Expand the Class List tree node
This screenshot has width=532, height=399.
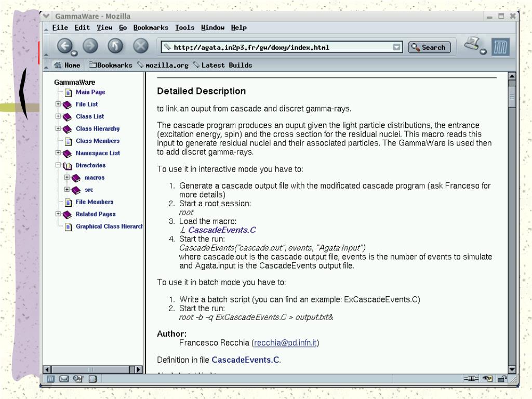coord(58,116)
